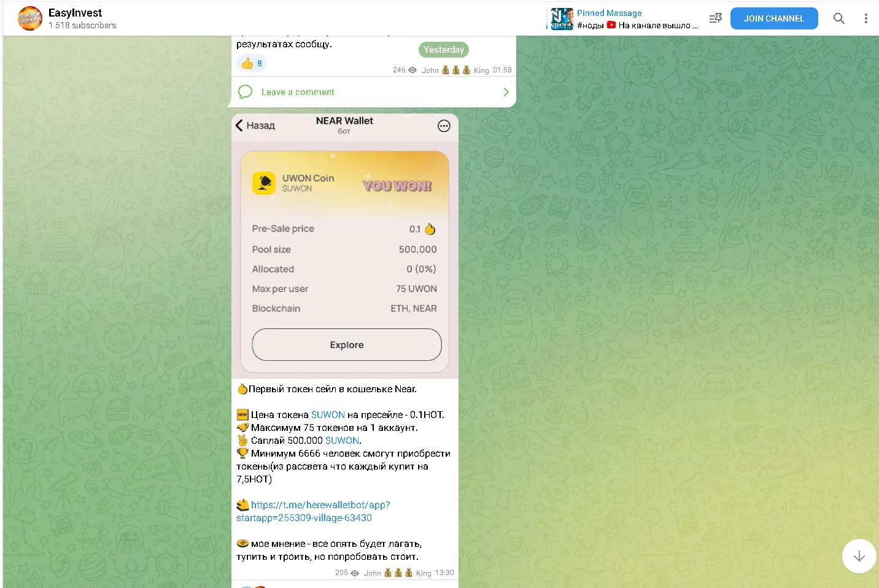Click the circled ellipsis in NEAR Wallet header
879x588 pixels.
tap(444, 126)
